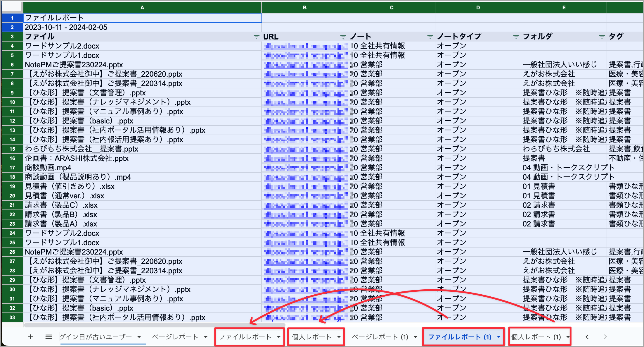Click ファイル header cell text

tap(40, 37)
